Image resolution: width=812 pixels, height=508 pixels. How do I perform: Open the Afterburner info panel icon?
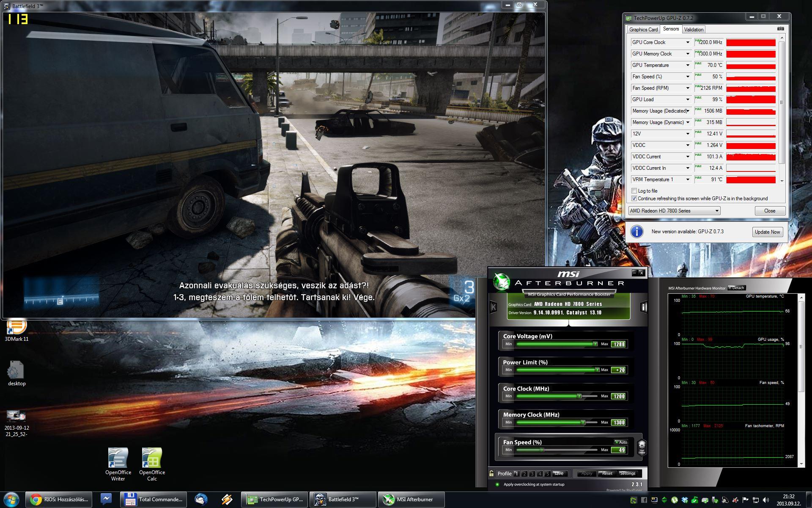point(643,307)
